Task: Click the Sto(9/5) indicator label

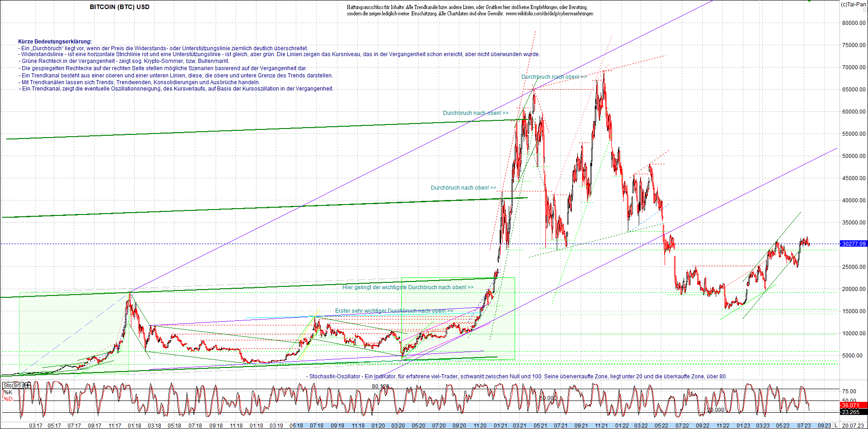Action: [x=13, y=385]
